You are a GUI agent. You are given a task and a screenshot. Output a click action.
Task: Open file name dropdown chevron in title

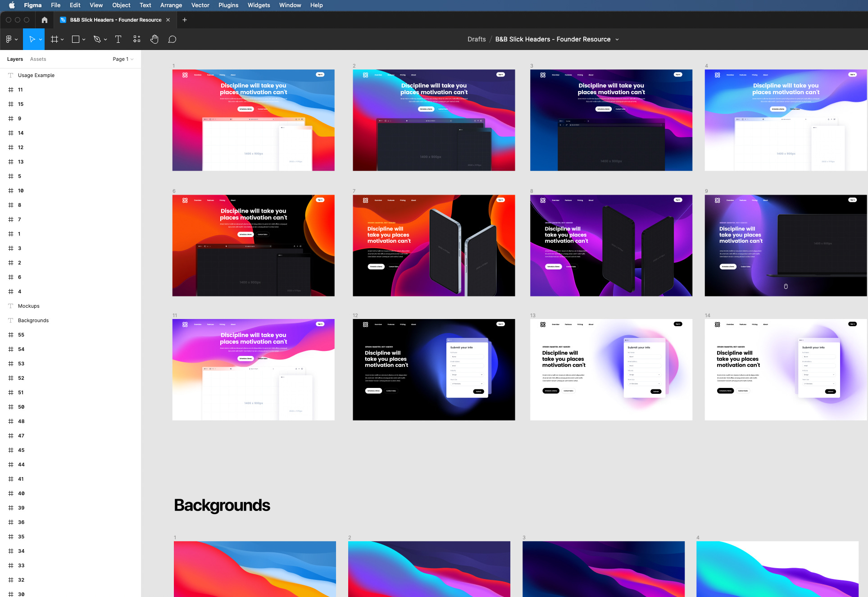617,40
